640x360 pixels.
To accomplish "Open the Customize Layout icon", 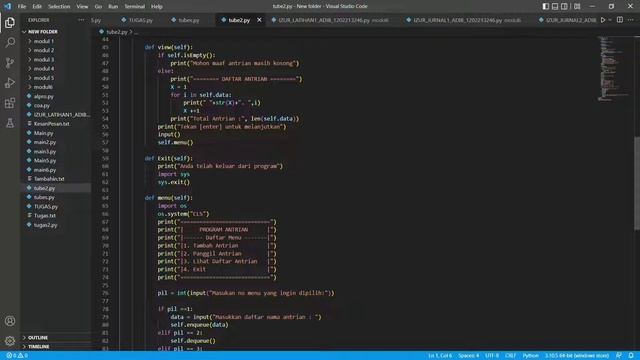I will point(577,6).
